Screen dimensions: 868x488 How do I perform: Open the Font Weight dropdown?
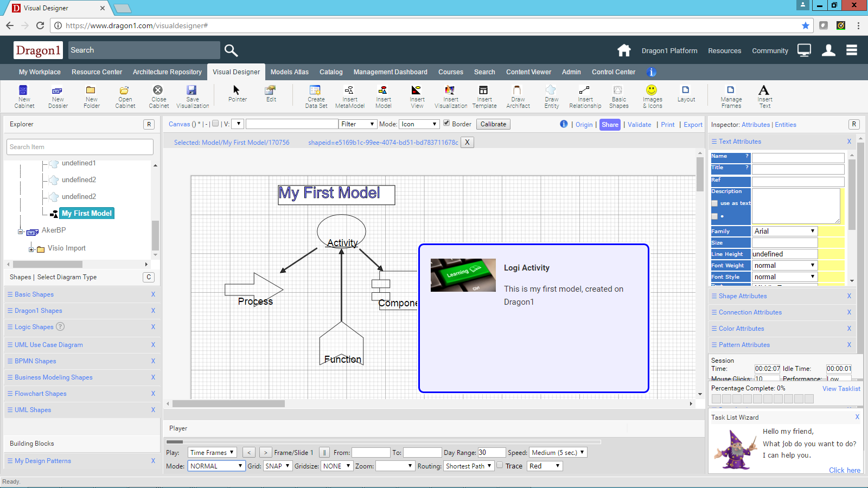[784, 265]
